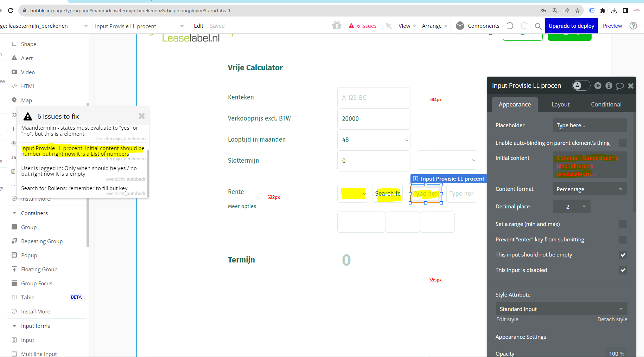Click Edit style link
The height and width of the screenshot is (357, 644).
click(x=507, y=319)
